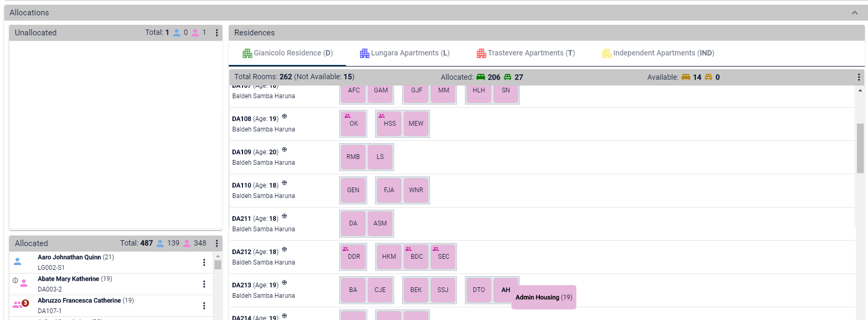Image resolution: width=868 pixels, height=320 pixels.
Task: Select the OK bed tile in DA108
Action: click(353, 124)
